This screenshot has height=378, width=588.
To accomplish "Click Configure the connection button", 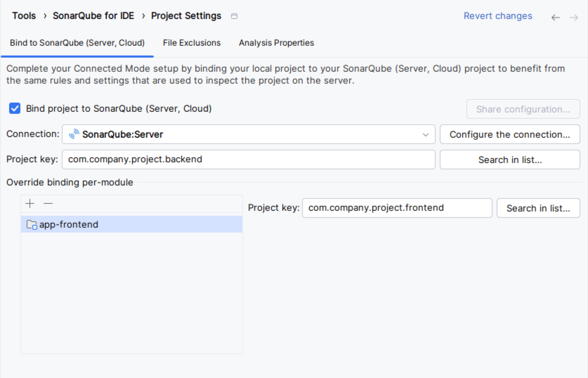I will [510, 134].
